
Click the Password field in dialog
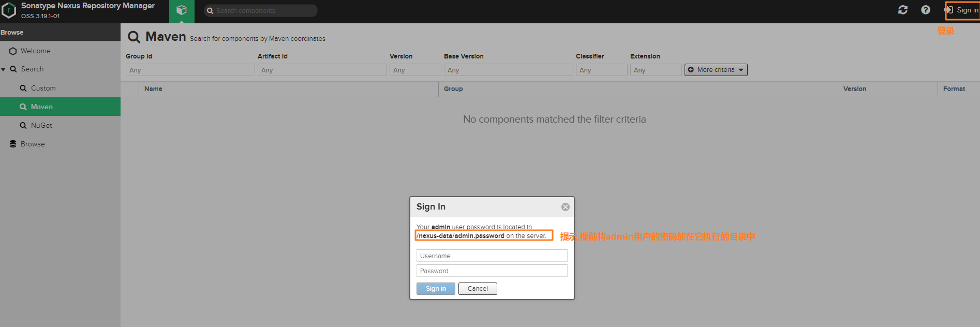pyautogui.click(x=492, y=271)
